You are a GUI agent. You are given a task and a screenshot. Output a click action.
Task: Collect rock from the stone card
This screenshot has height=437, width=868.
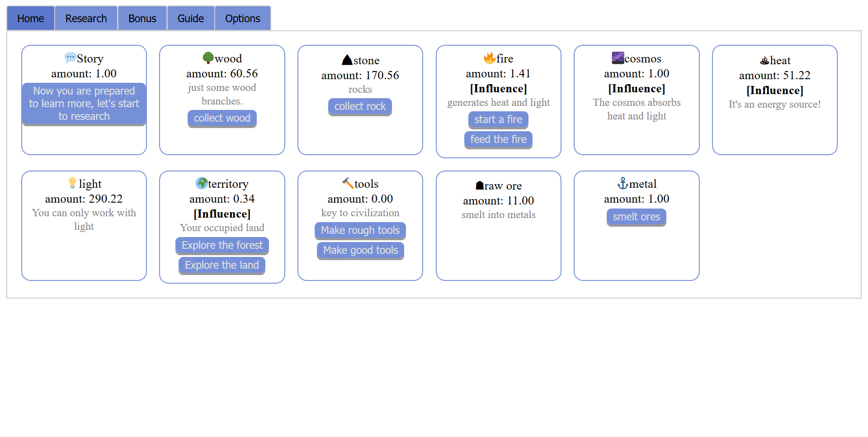click(x=360, y=107)
